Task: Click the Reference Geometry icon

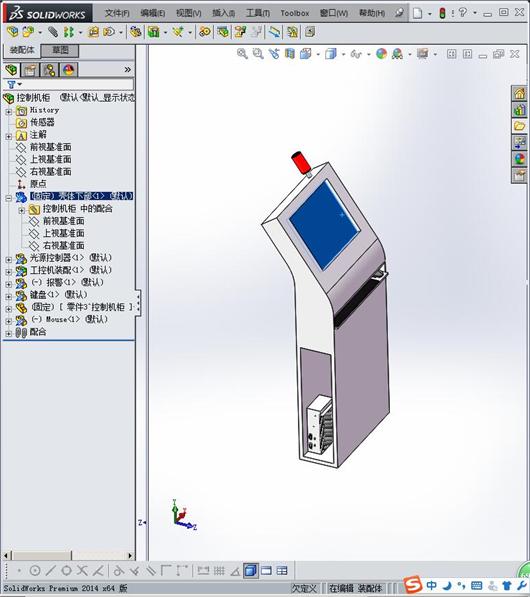Action: (x=178, y=32)
